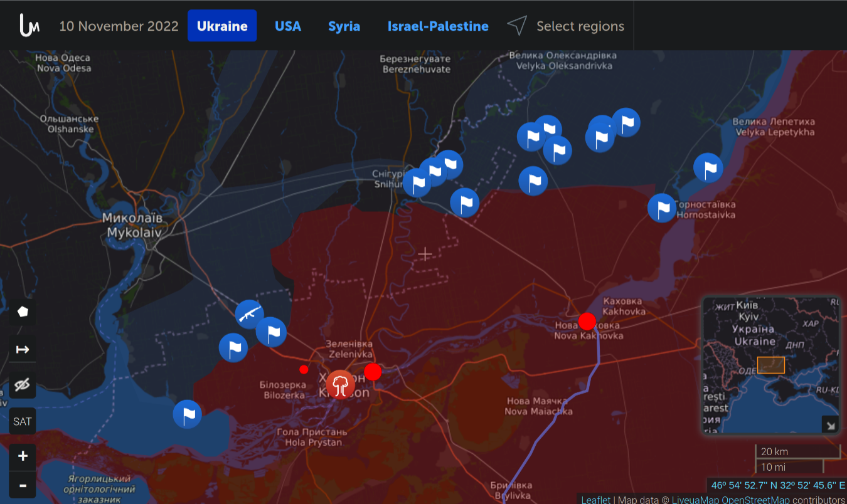
Task: Click the explosion marker on Kherson
Action: click(x=341, y=384)
